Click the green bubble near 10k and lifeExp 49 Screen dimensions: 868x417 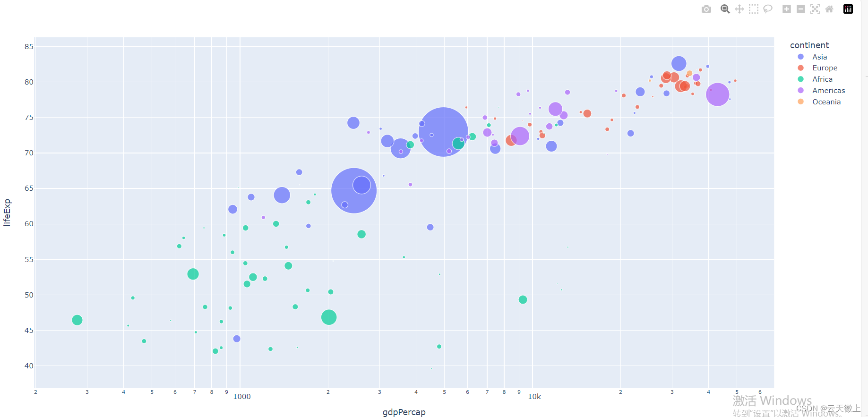(523, 300)
